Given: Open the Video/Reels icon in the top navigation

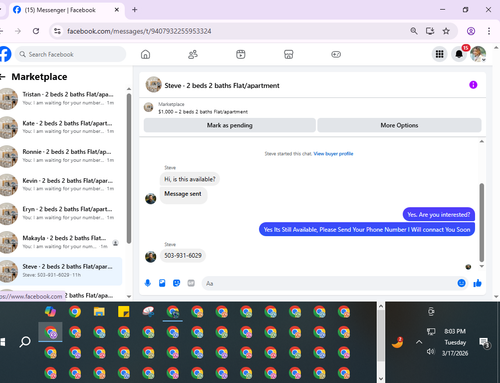Looking at the screenshot, I should pyautogui.click(x=241, y=54).
